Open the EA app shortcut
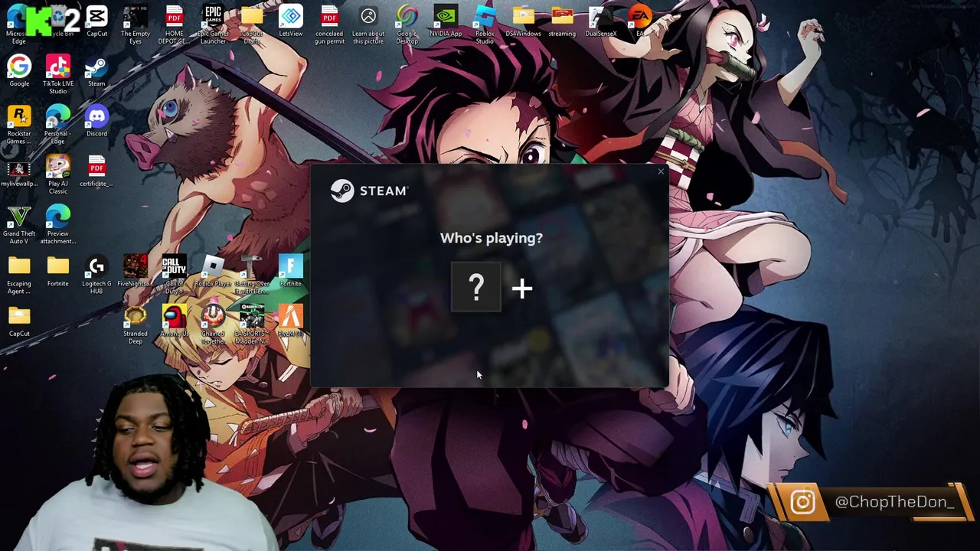Viewport: 980px width, 551px height. pyautogui.click(x=639, y=21)
